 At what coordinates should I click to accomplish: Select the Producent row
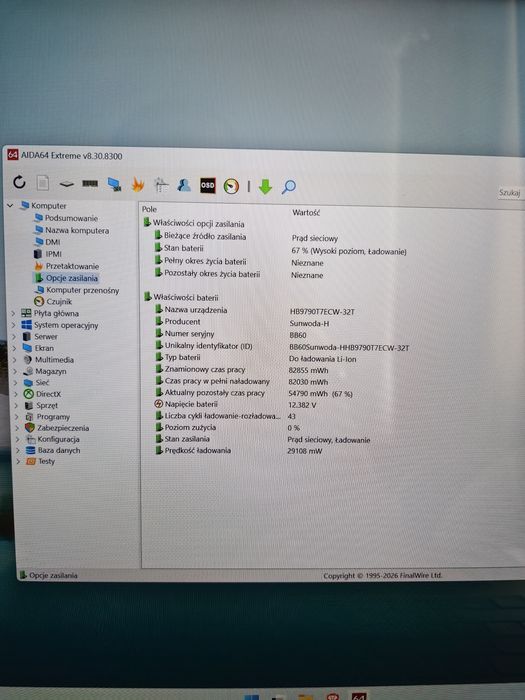click(x=242, y=322)
